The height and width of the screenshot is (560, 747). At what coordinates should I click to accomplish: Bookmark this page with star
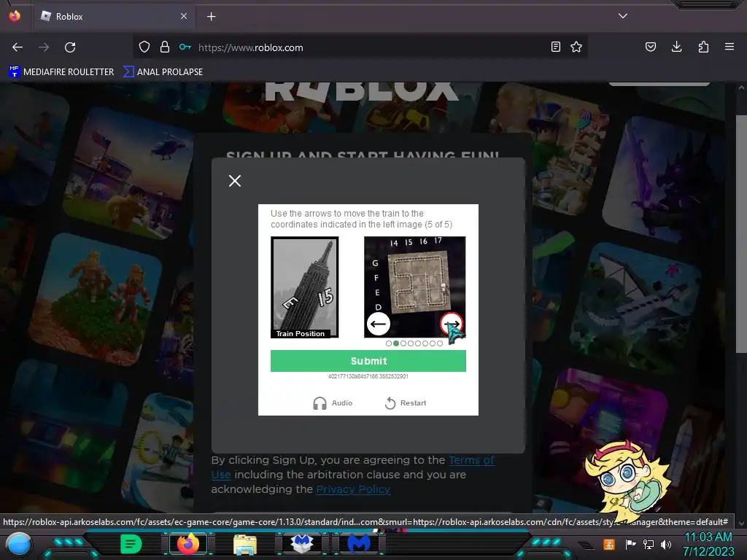pos(576,47)
